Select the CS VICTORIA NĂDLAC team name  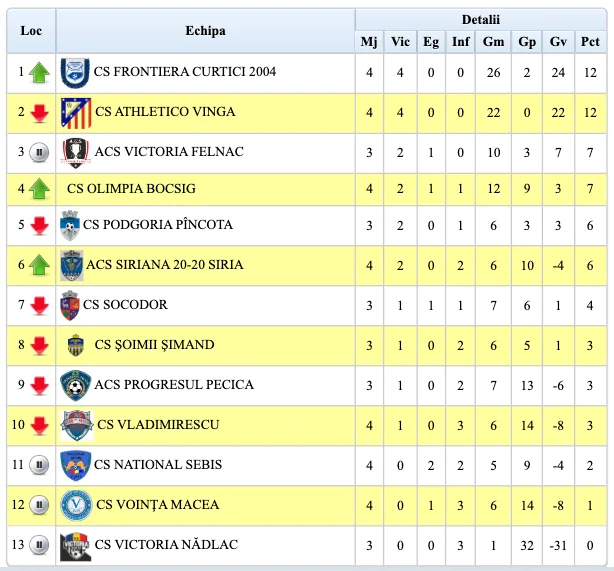(x=166, y=545)
